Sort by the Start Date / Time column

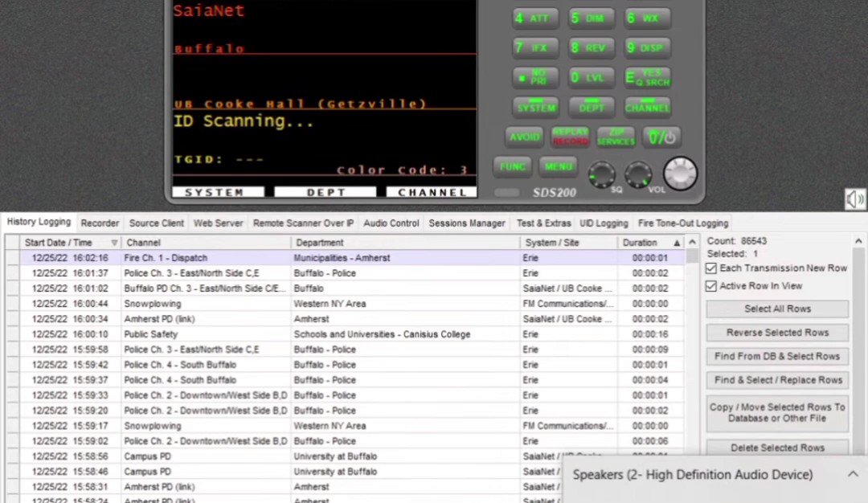pos(70,243)
